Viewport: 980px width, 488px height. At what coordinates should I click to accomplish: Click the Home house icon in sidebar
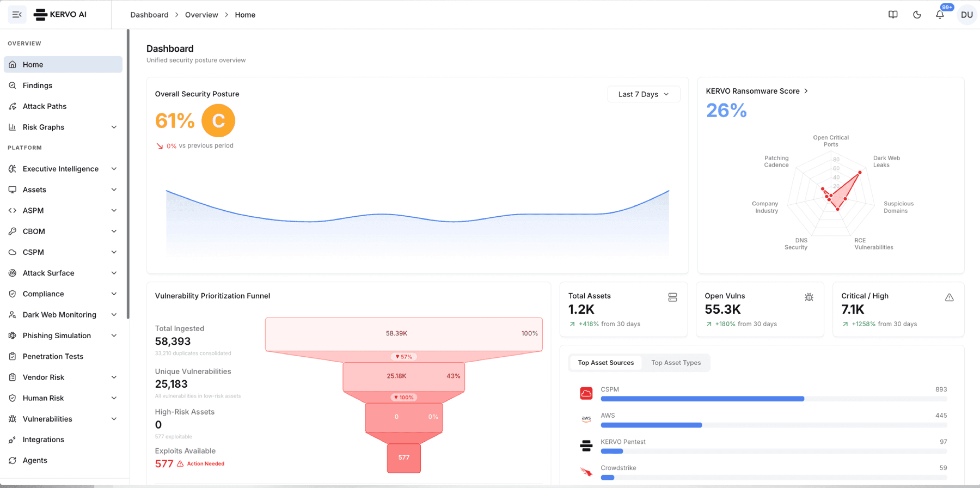(x=13, y=64)
